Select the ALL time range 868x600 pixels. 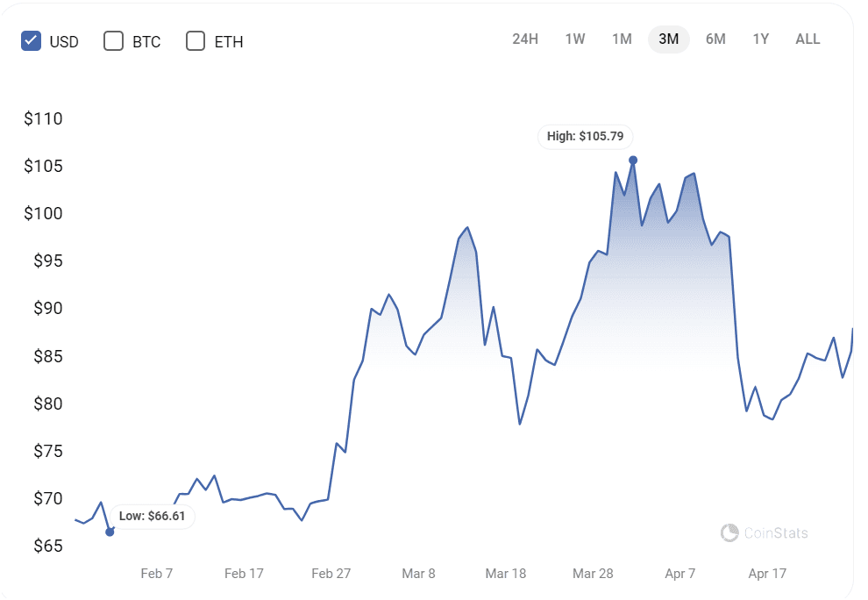(x=808, y=39)
